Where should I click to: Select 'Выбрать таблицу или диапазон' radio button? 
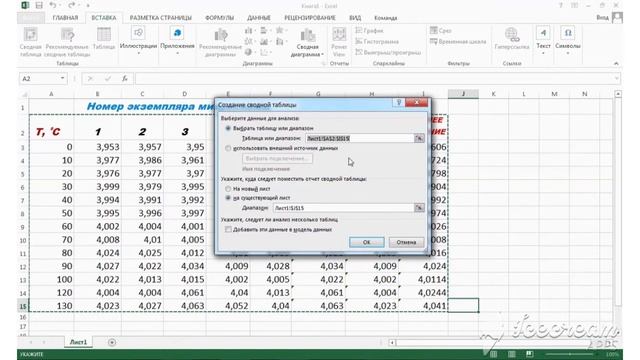[x=228, y=128]
